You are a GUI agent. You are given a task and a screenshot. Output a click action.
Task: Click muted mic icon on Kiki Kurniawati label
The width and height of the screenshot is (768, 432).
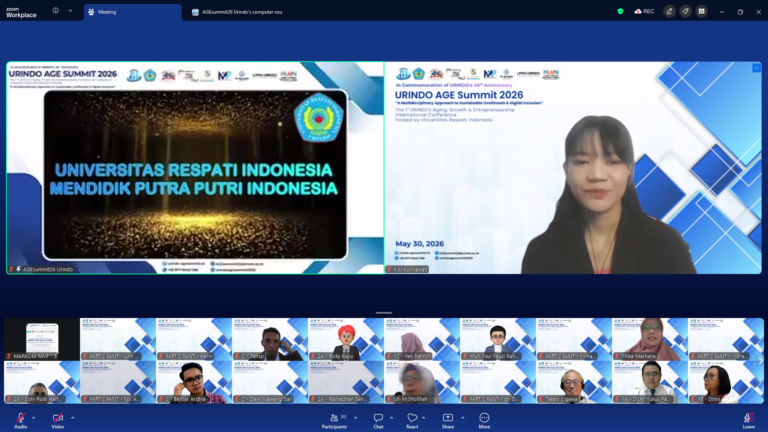click(389, 269)
